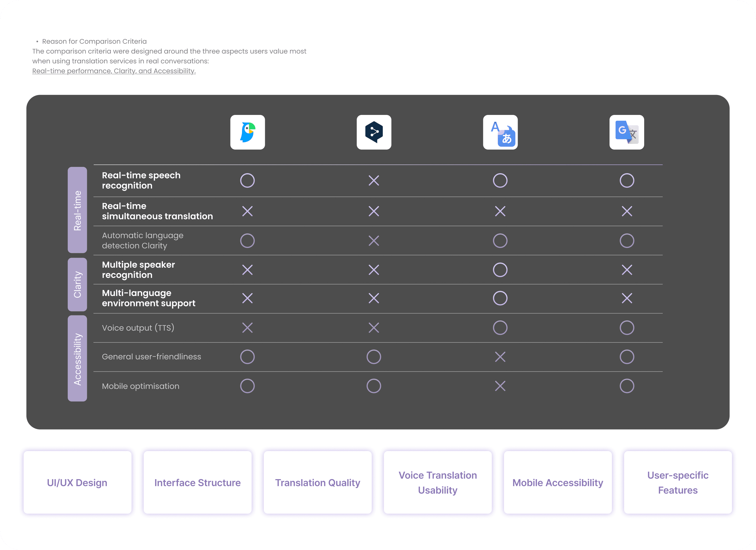Select the Accessibility category tab

tap(77, 359)
